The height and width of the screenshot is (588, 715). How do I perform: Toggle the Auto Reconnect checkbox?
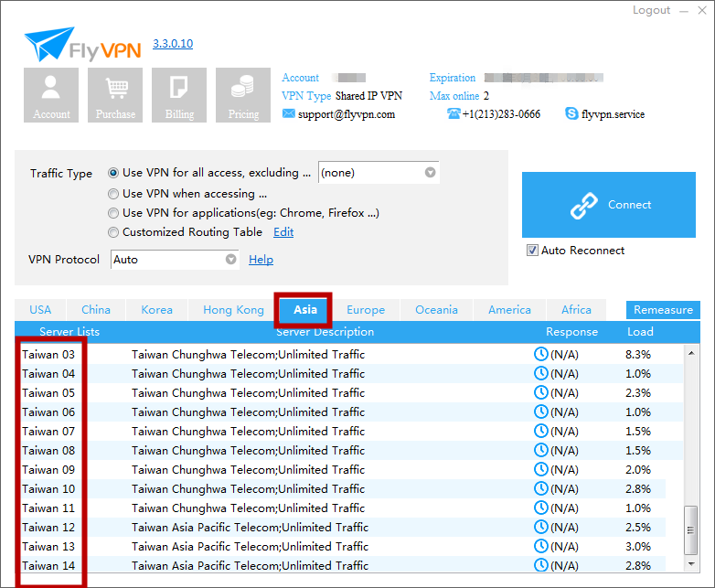tap(532, 250)
